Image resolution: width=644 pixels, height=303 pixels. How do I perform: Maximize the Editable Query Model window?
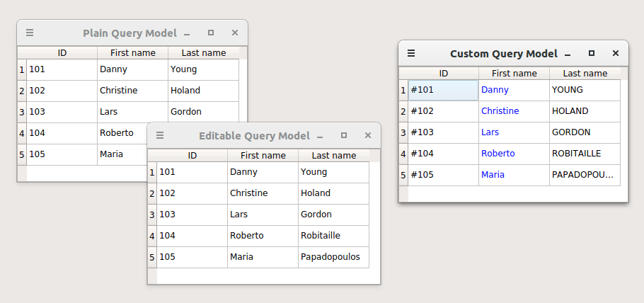pyautogui.click(x=344, y=135)
